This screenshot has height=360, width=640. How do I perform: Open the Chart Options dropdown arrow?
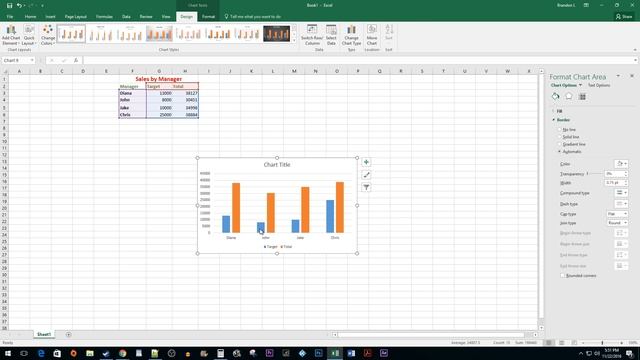click(x=580, y=85)
